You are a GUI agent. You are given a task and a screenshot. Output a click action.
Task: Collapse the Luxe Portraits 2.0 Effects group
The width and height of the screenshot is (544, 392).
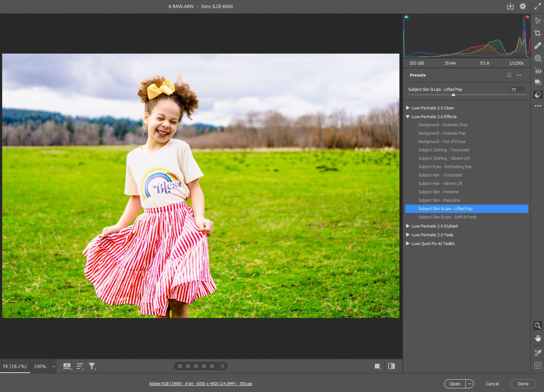coord(408,117)
